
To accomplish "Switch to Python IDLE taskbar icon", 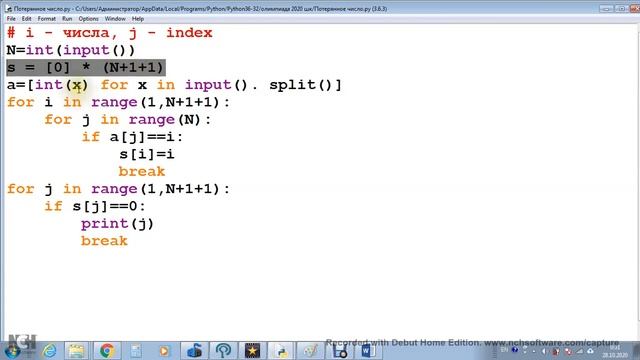I will pos(281,351).
